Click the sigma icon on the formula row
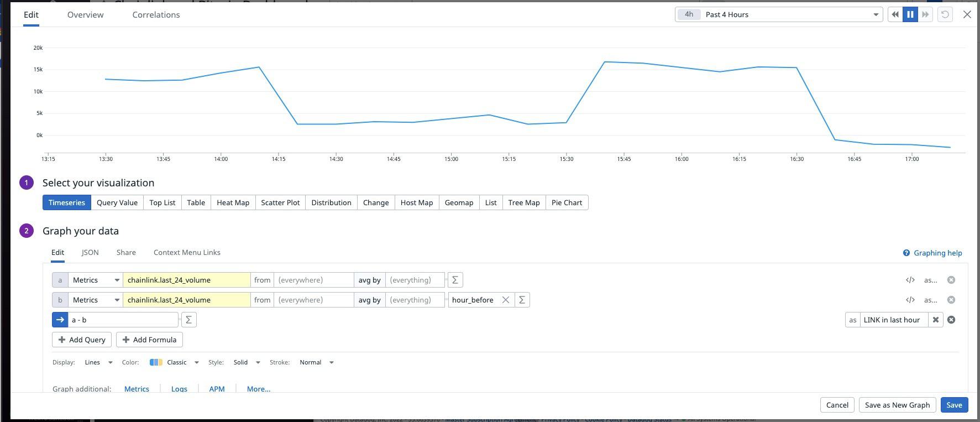This screenshot has width=980, height=422. (x=188, y=320)
